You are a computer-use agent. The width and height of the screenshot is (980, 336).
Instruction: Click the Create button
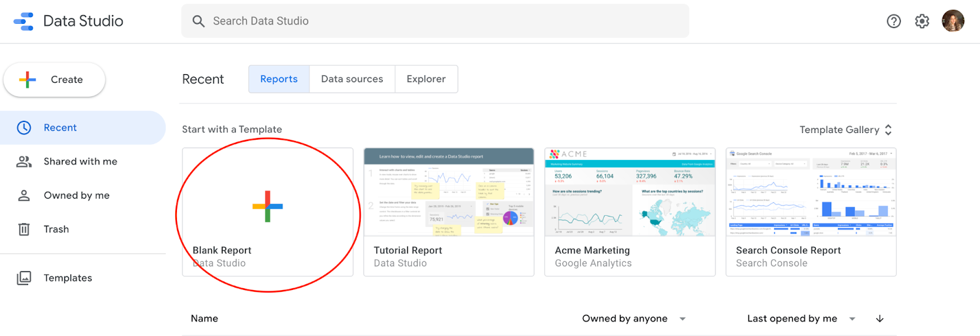coord(55,80)
